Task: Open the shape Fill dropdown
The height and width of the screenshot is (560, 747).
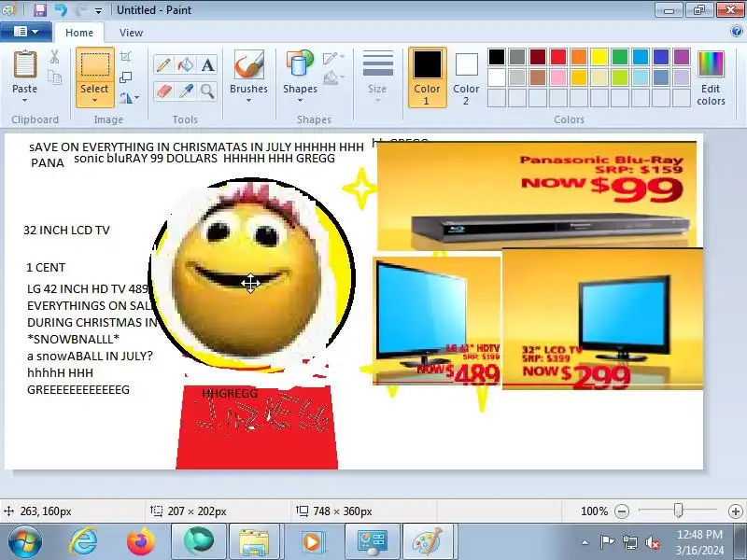Action: 334,77
